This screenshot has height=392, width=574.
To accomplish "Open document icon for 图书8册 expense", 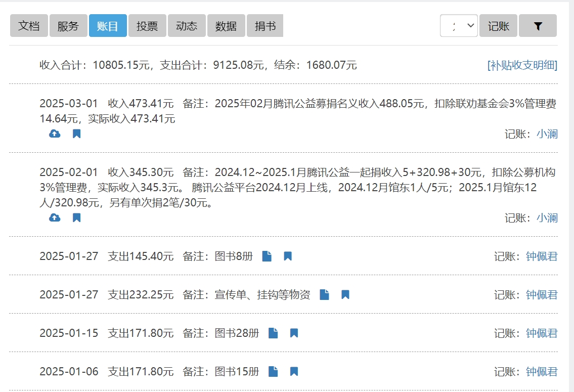I will click(267, 256).
